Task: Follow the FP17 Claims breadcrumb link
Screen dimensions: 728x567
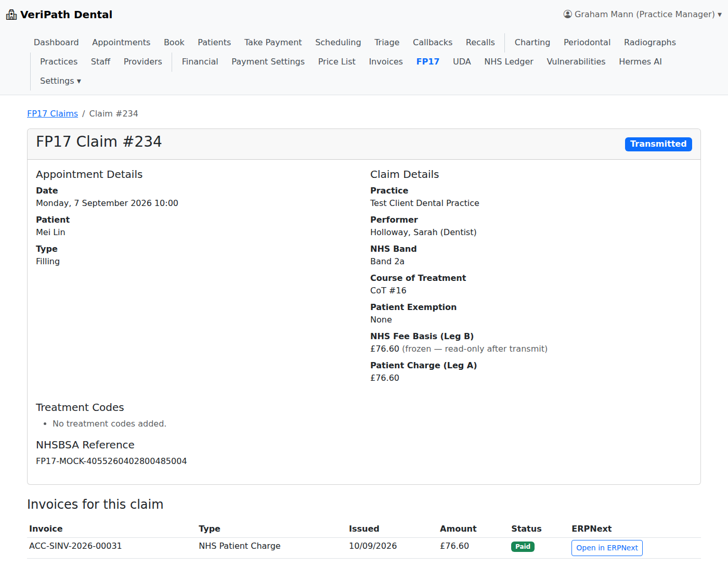Action: [53, 113]
